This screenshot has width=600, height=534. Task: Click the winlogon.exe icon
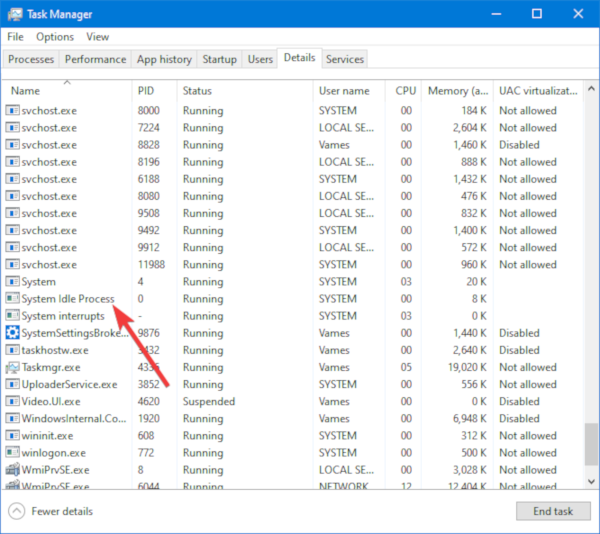coord(12,453)
